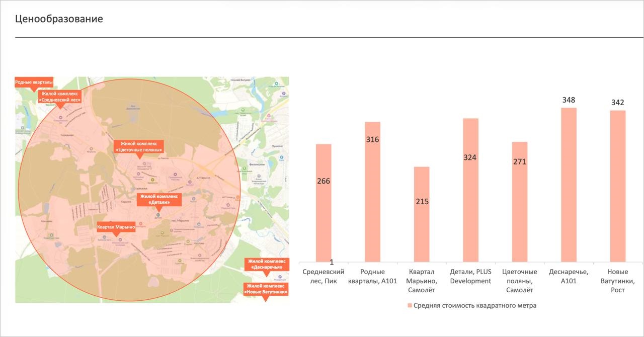Select the 348 Деснаречье bar

click(569, 185)
